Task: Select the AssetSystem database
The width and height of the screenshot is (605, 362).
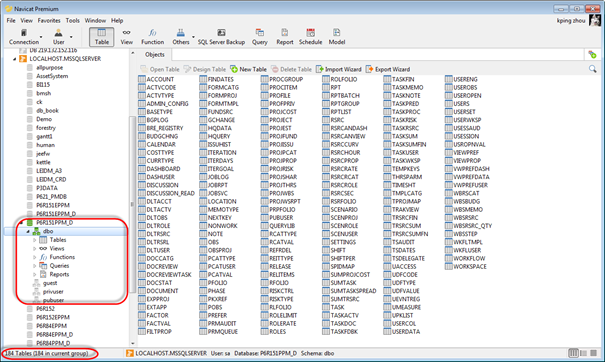Action: pos(52,76)
